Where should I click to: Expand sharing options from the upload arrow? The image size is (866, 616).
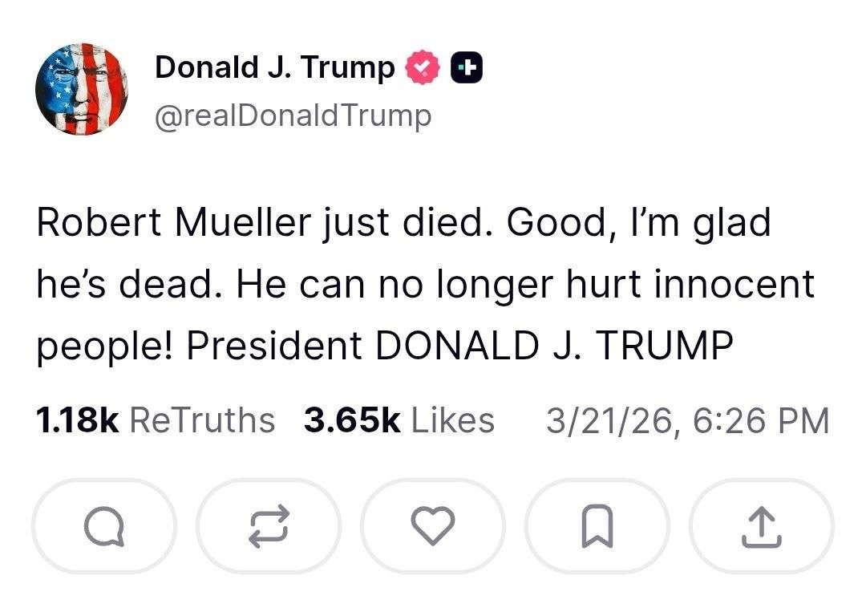coord(762,527)
